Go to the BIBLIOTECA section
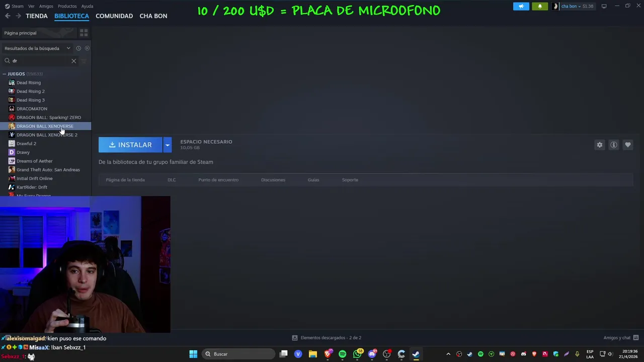The image size is (644, 362). point(71,16)
